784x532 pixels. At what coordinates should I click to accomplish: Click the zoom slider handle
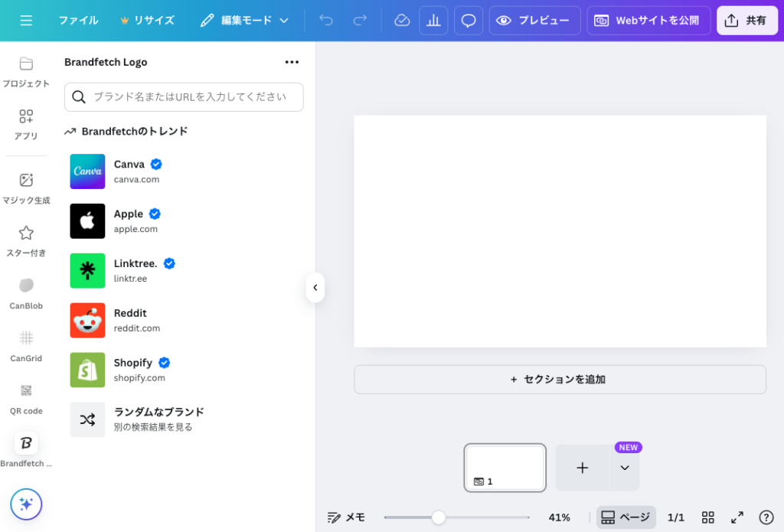(x=439, y=517)
